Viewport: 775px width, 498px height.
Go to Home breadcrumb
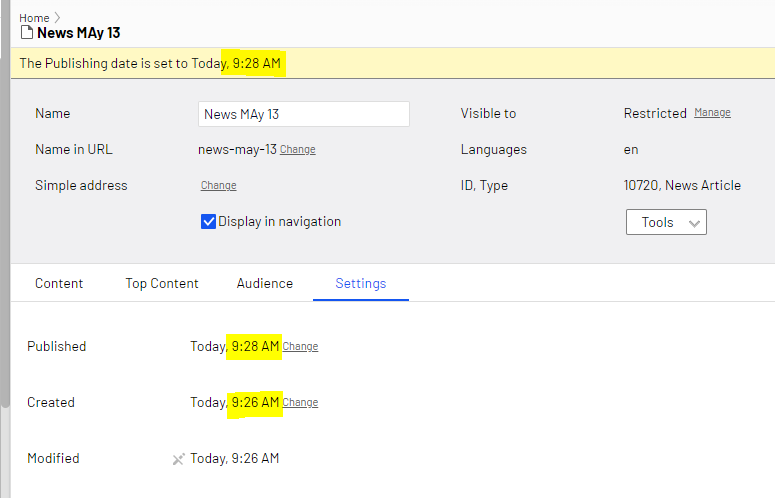point(34,18)
